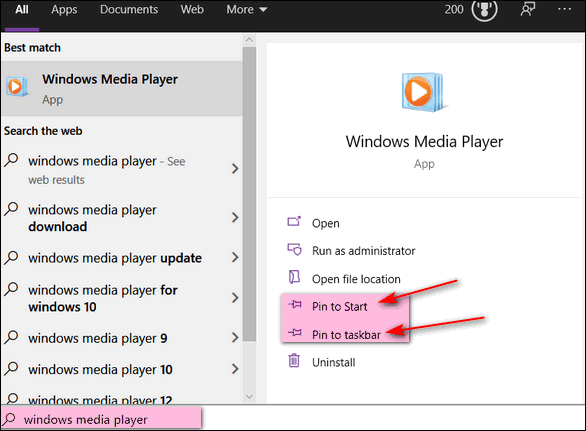Choose Pin to taskbar

346,335
